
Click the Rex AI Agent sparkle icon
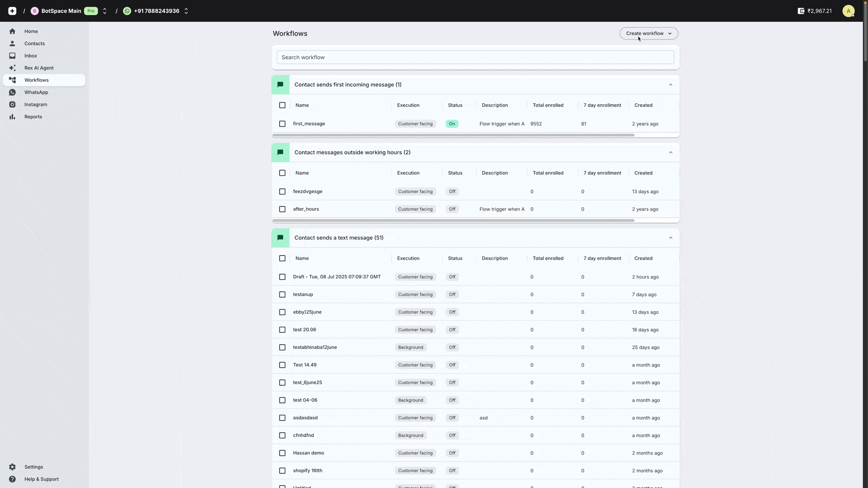12,68
